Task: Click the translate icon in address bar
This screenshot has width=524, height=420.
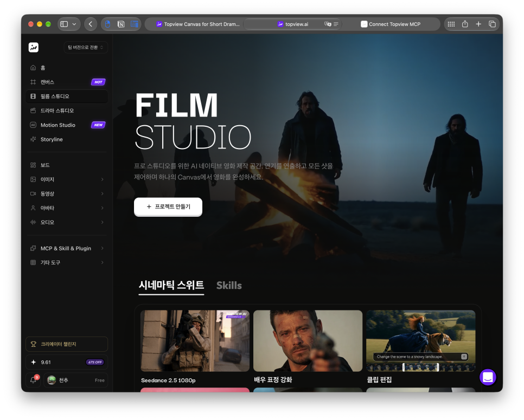Action: coord(328,24)
